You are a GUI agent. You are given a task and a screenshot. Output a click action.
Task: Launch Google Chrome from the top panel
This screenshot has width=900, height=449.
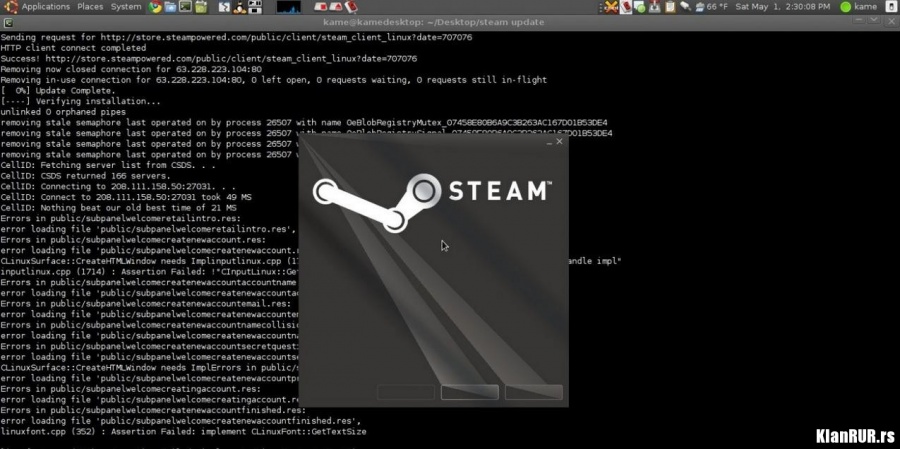pyautogui.click(x=155, y=7)
